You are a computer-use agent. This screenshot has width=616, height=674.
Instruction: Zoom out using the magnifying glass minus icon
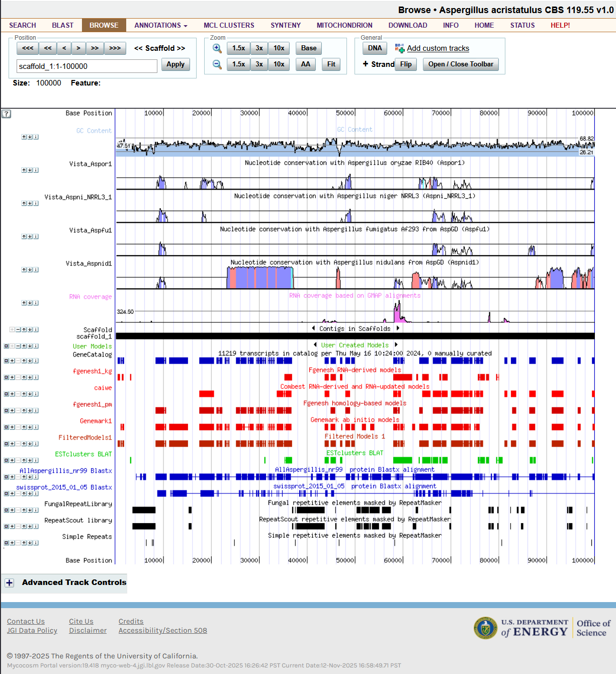tap(217, 64)
